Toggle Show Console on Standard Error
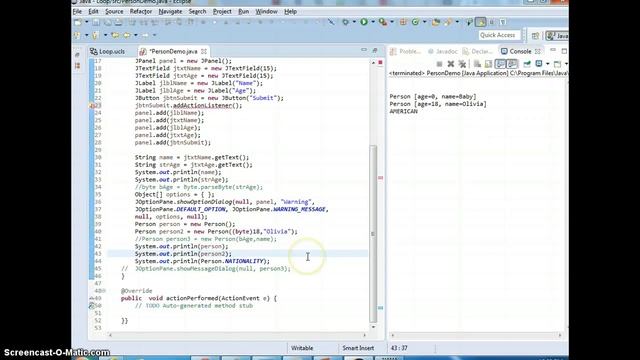 (512, 64)
